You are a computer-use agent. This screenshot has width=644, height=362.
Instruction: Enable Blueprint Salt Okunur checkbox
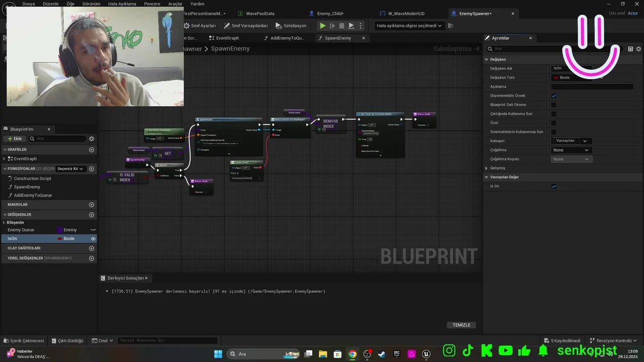pos(554,105)
